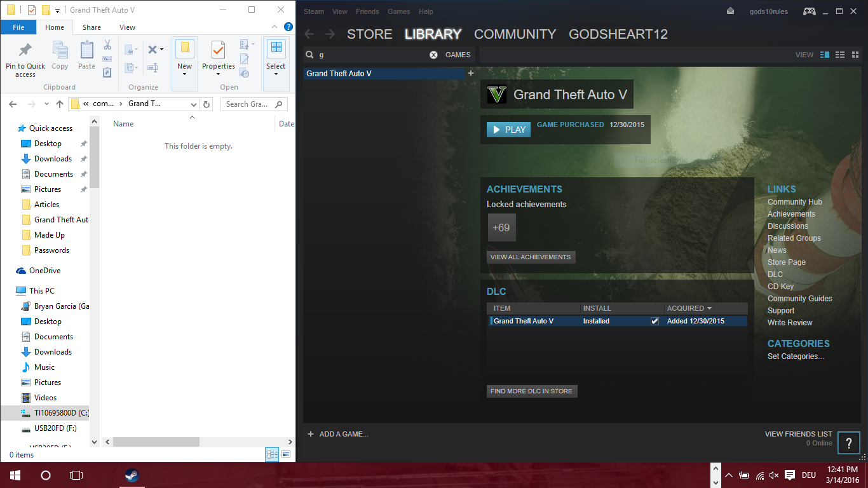Click the Steam inbox envelope icon
Image resolution: width=868 pixels, height=488 pixels.
click(731, 11)
